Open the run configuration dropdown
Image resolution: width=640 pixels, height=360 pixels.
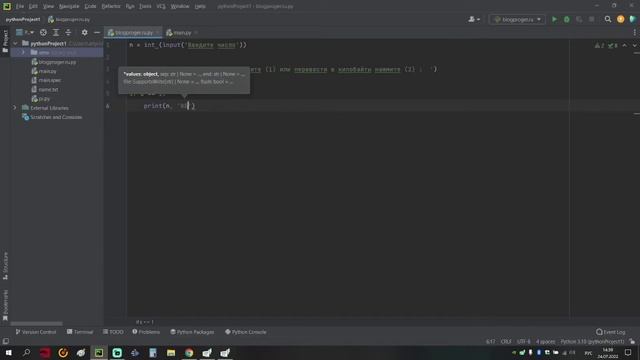pos(517,19)
